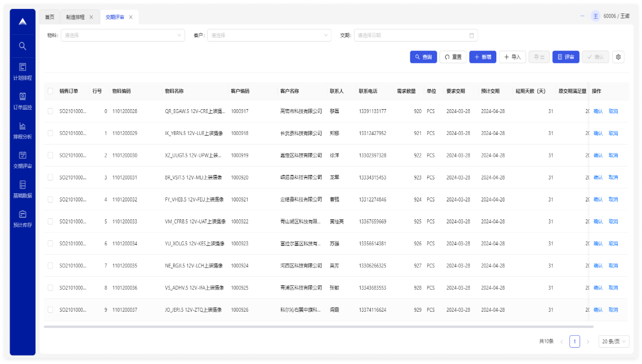Open 基础数据 in the sidebar
The width and height of the screenshot is (642, 364).
click(x=23, y=189)
